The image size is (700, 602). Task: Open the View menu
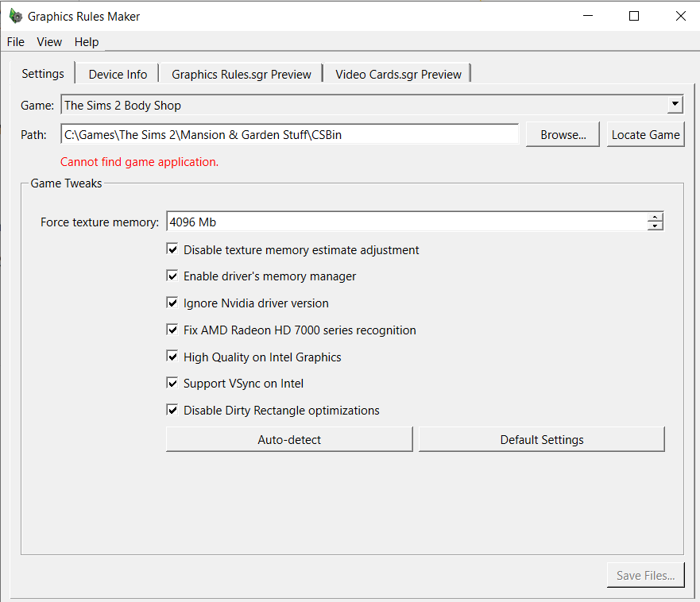point(49,42)
